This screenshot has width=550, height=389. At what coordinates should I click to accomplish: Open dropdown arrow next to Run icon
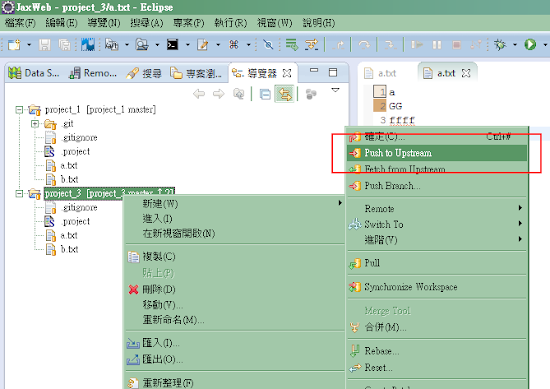545,45
